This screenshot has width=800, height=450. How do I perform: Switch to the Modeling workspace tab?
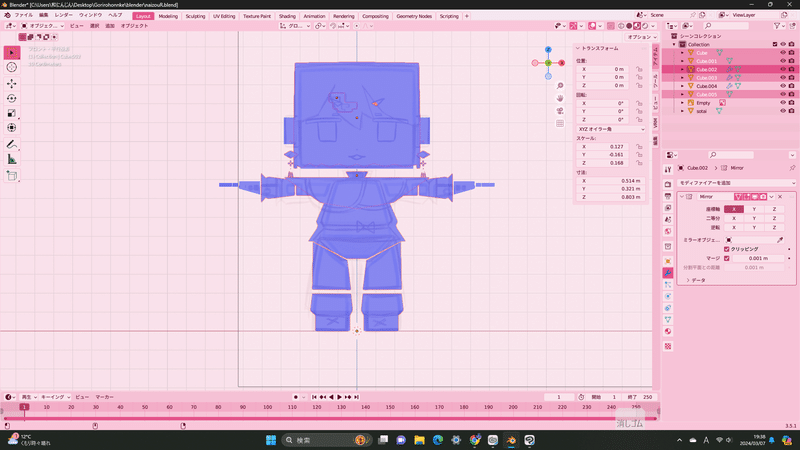click(x=168, y=16)
